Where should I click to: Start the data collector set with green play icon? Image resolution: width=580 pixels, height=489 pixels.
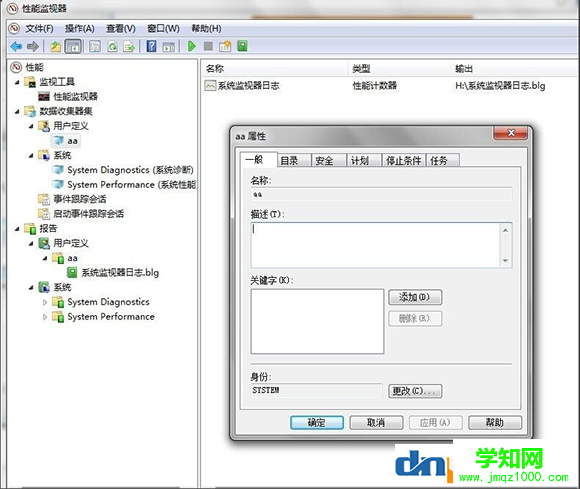coord(192,46)
